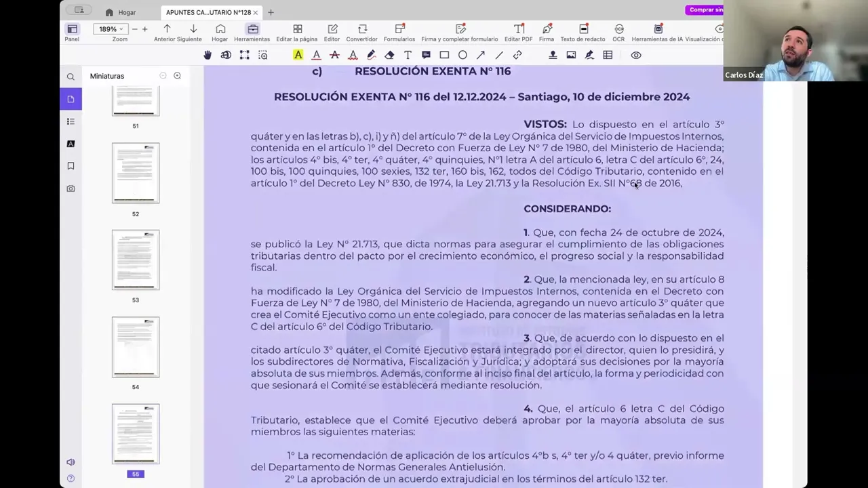Activate the yellow text highlighter tool
The height and width of the screenshot is (488, 868).
click(x=298, y=55)
